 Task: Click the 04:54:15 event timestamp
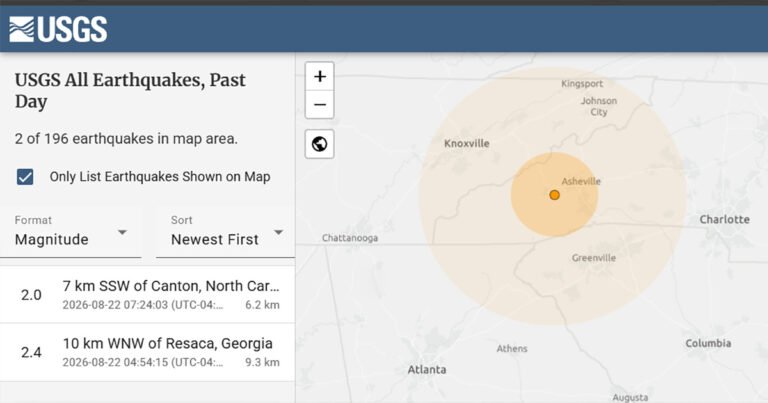[x=143, y=362]
